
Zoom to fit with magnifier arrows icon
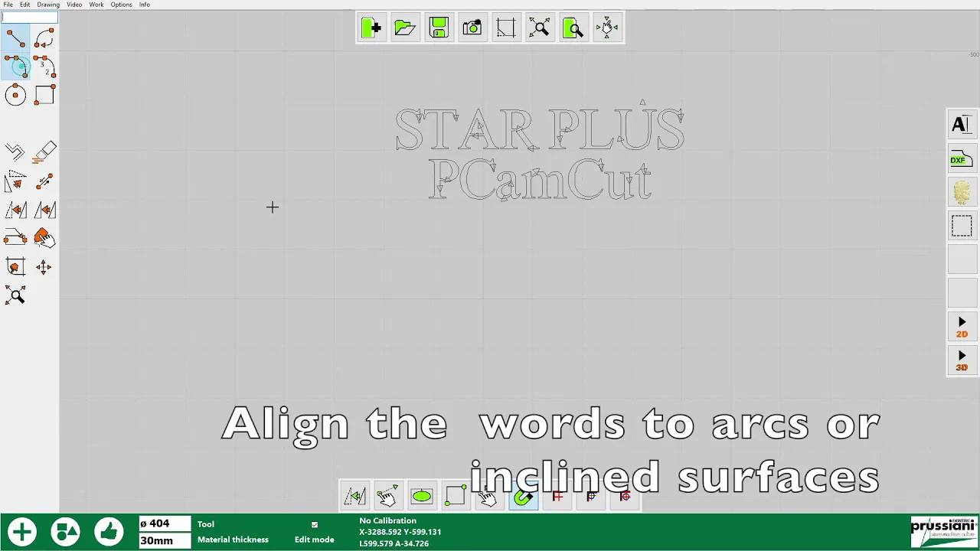point(540,28)
